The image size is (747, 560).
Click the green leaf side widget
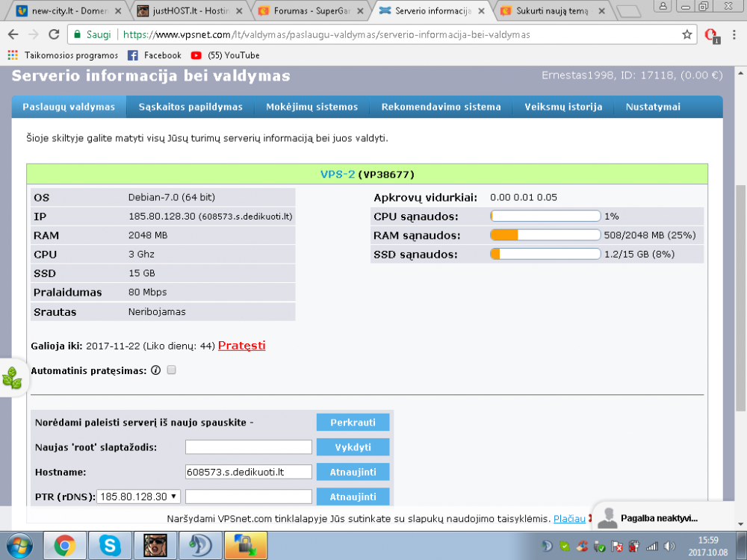(x=12, y=377)
